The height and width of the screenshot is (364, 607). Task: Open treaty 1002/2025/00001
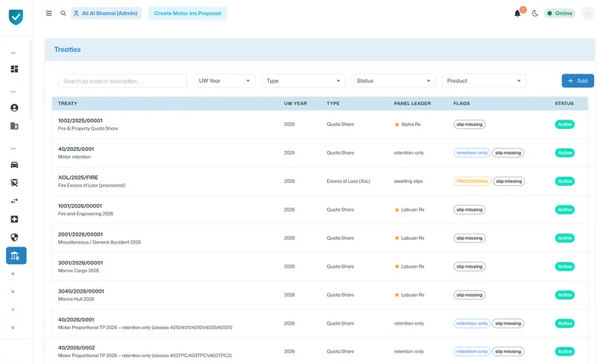point(80,121)
